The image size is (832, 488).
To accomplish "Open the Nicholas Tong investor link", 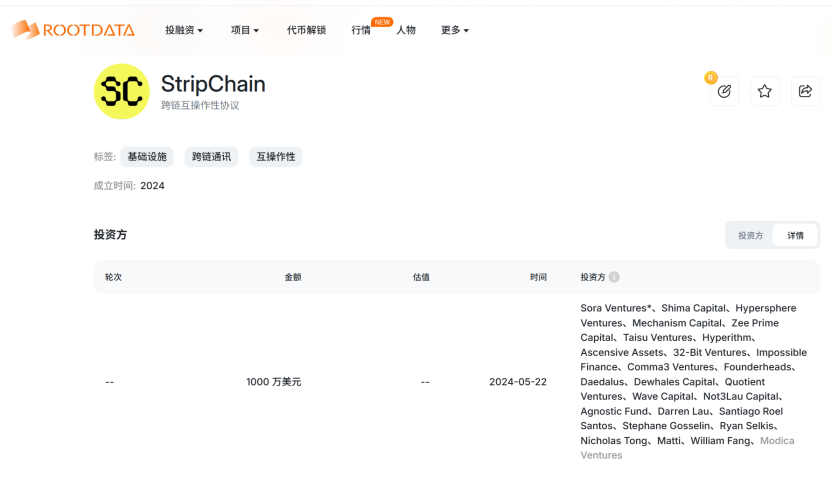I will pos(613,441).
